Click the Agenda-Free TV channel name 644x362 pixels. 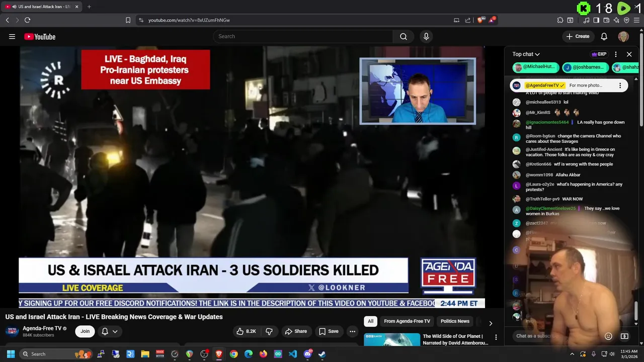[x=42, y=328]
